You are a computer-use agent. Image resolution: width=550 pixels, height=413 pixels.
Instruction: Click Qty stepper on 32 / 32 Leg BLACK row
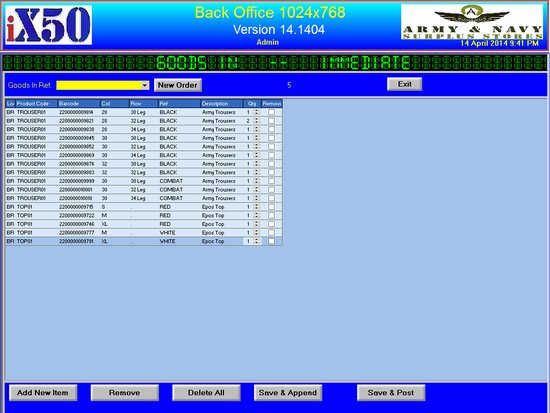click(257, 172)
